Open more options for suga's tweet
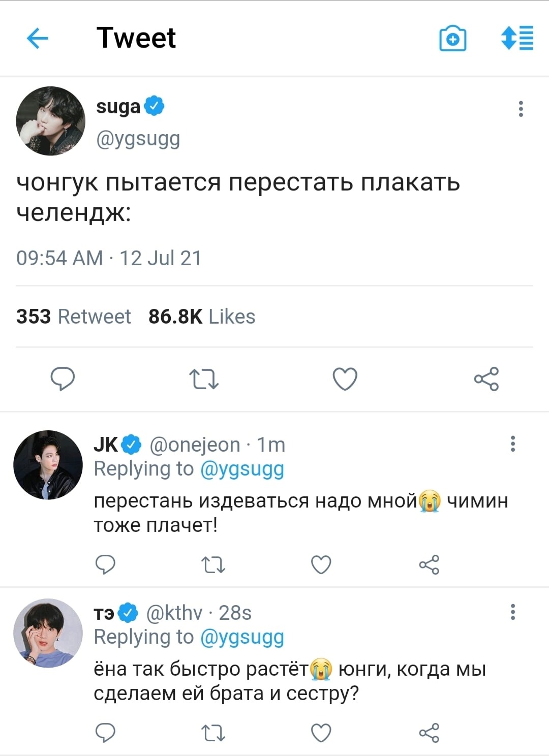Screen dimensions: 549x756 (x=521, y=109)
